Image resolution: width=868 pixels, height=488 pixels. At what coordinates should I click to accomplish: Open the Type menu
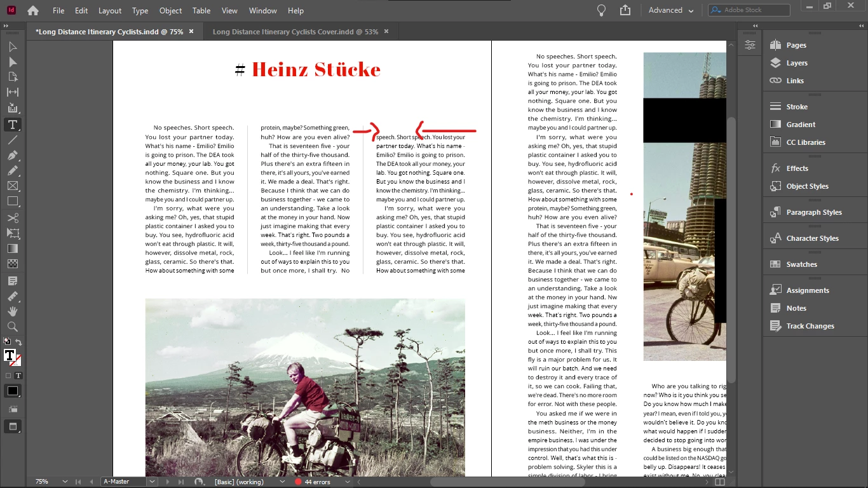(x=140, y=11)
